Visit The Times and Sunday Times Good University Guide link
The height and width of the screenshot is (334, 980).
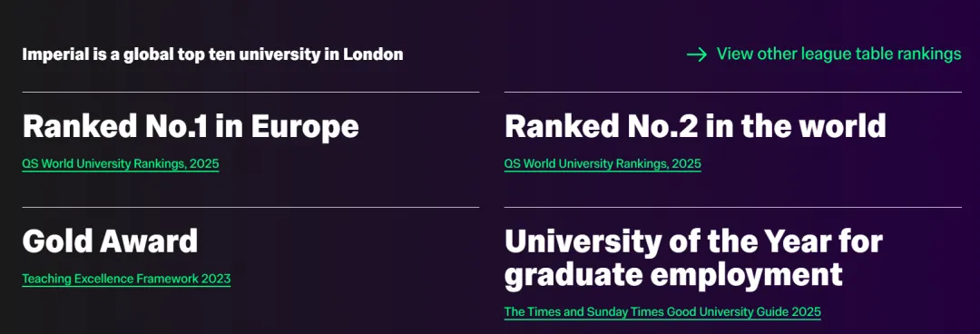coord(662,311)
